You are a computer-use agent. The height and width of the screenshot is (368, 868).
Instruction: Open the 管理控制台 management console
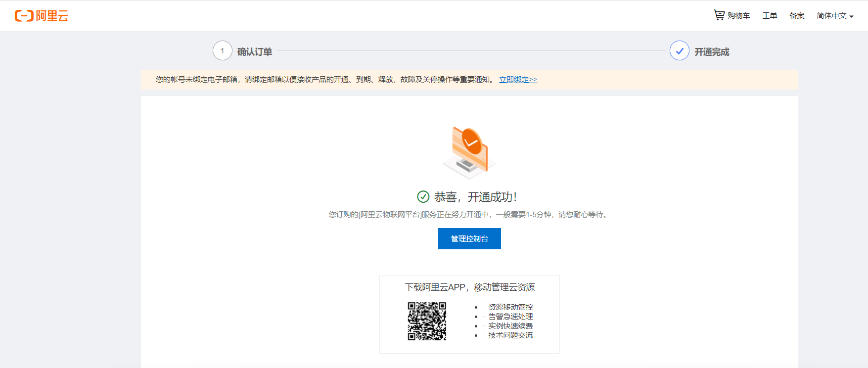[x=469, y=238]
